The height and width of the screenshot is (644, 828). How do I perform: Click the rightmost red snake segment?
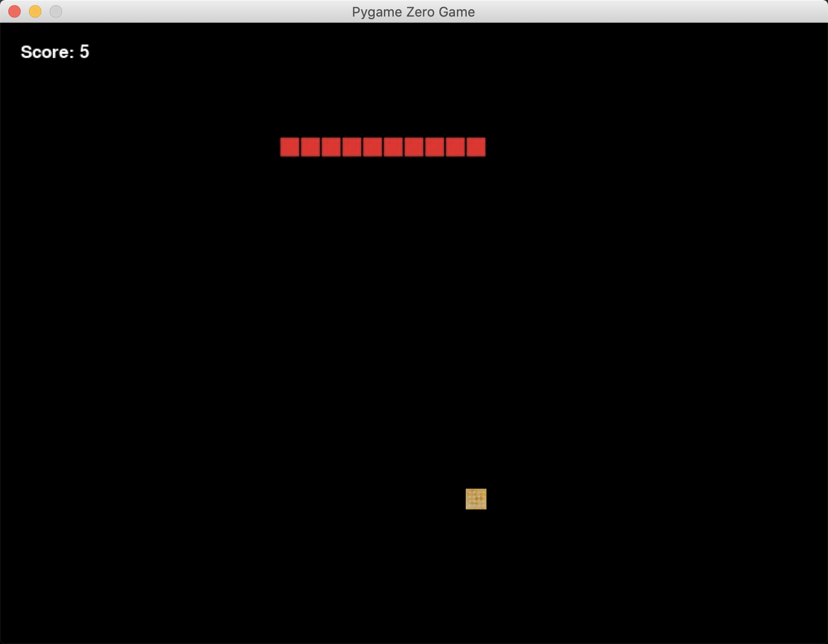pos(476,147)
